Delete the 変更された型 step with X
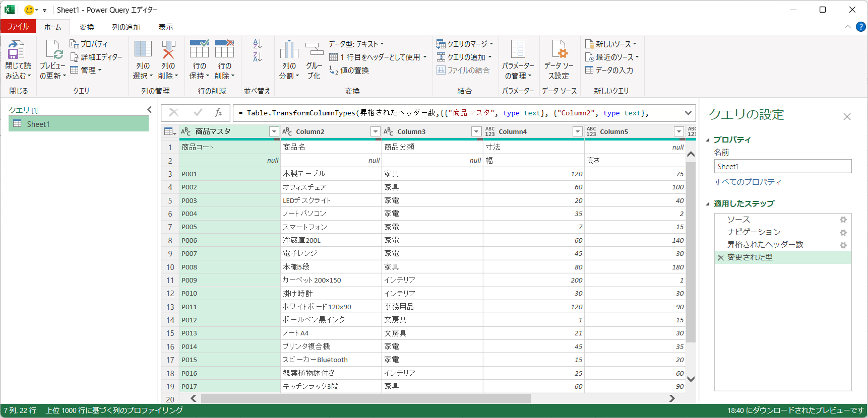Image resolution: width=868 pixels, height=418 pixels. point(721,258)
